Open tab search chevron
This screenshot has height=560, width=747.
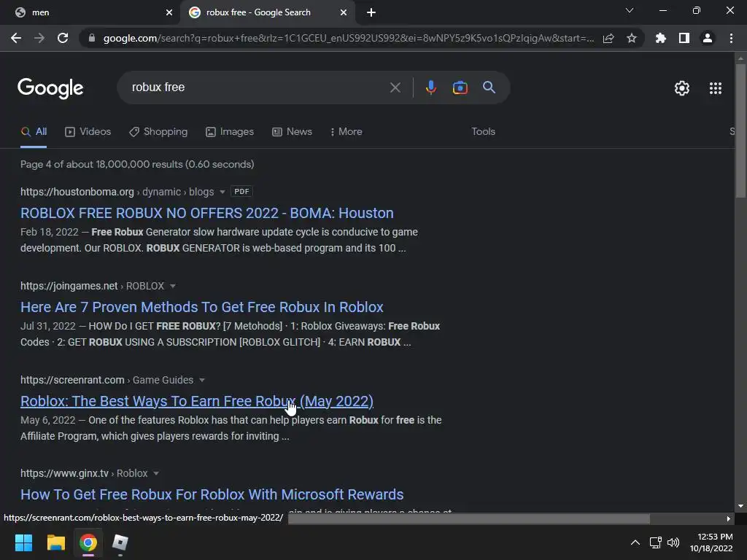630,10
